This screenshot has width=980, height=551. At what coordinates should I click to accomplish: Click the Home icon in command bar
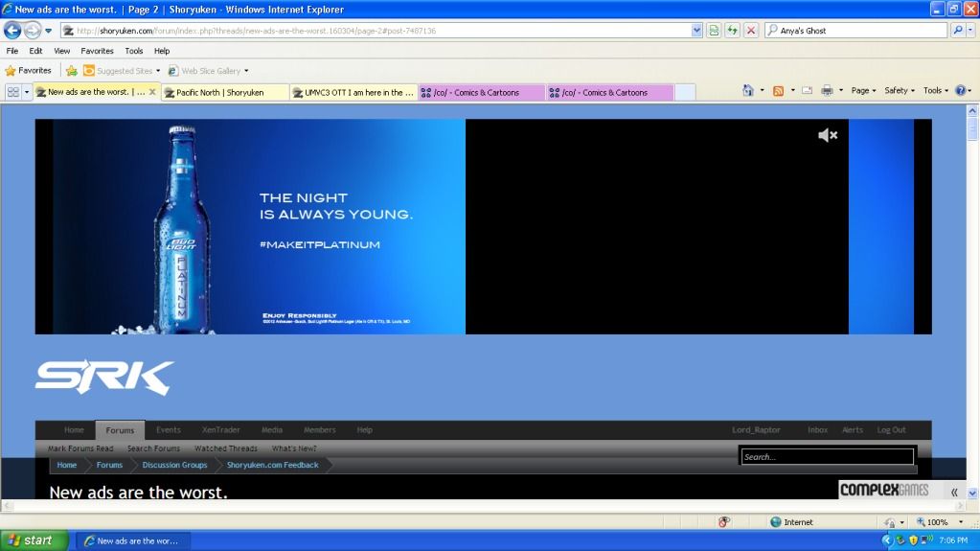click(x=748, y=91)
